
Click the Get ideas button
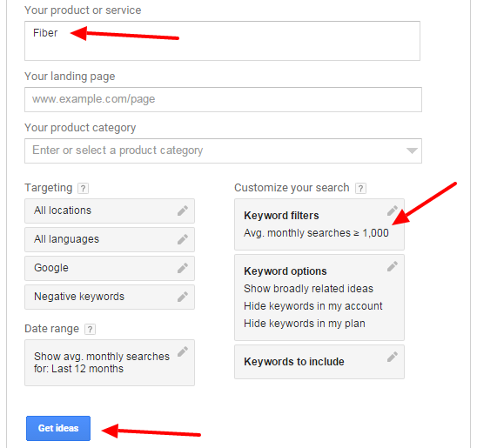[x=58, y=428]
